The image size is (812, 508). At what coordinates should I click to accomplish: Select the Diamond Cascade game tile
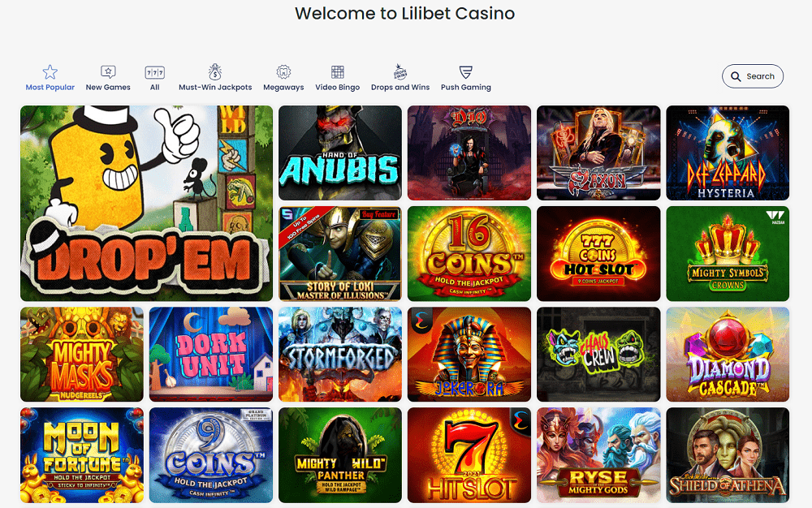click(728, 355)
